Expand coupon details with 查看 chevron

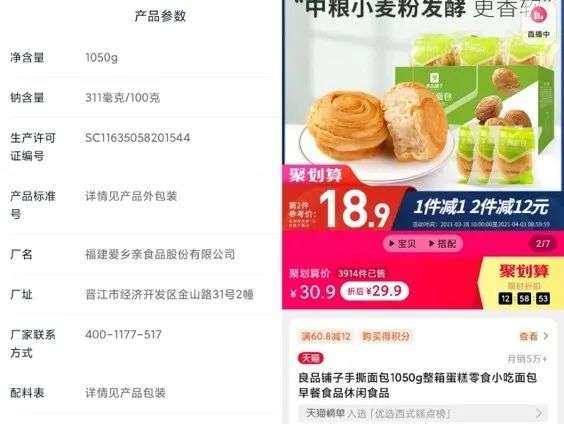(546, 336)
